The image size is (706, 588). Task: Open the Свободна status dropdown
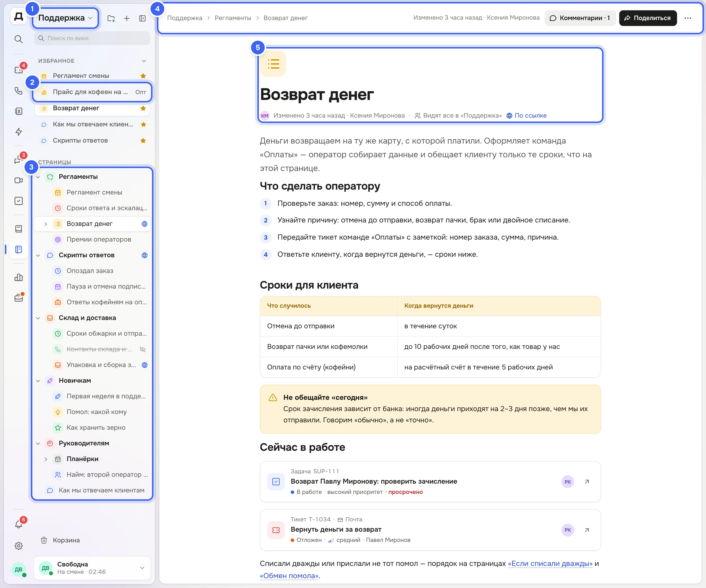coord(92,568)
